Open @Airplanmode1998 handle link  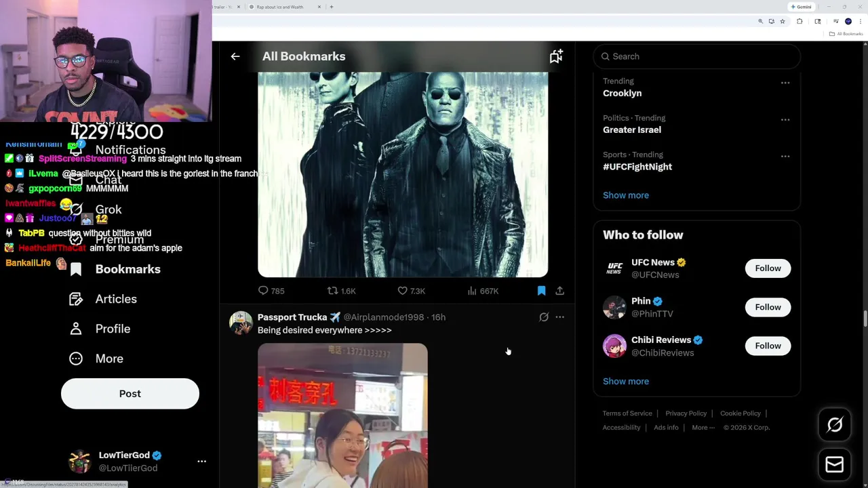tap(383, 317)
